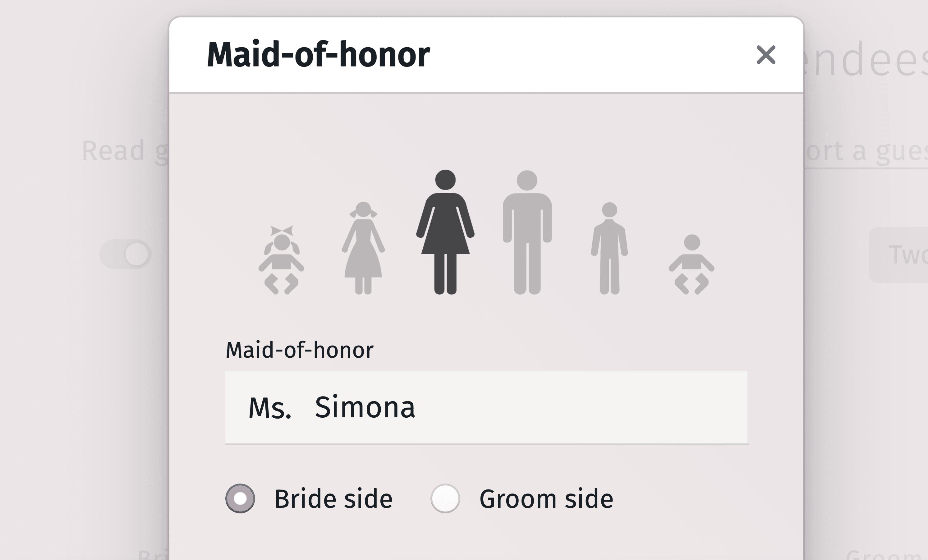The width and height of the screenshot is (928, 560).
Task: Click the Maid-of-honor label above name field
Action: coord(299,350)
